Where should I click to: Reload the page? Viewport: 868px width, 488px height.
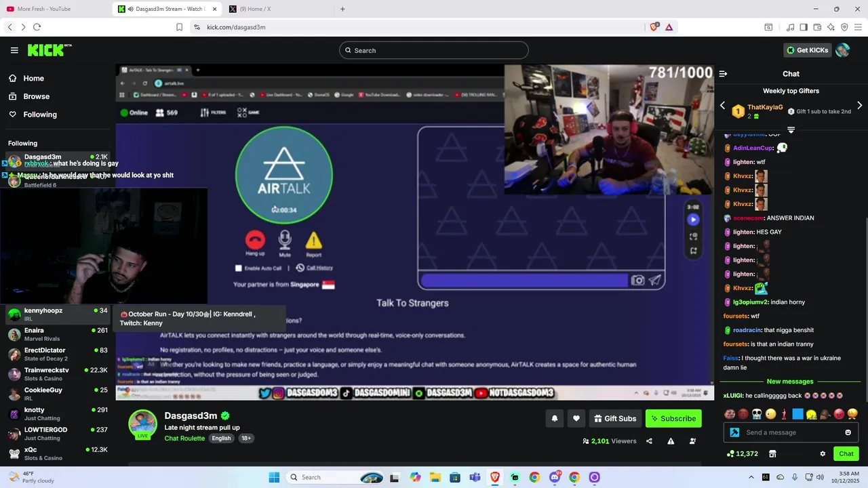tap(37, 27)
